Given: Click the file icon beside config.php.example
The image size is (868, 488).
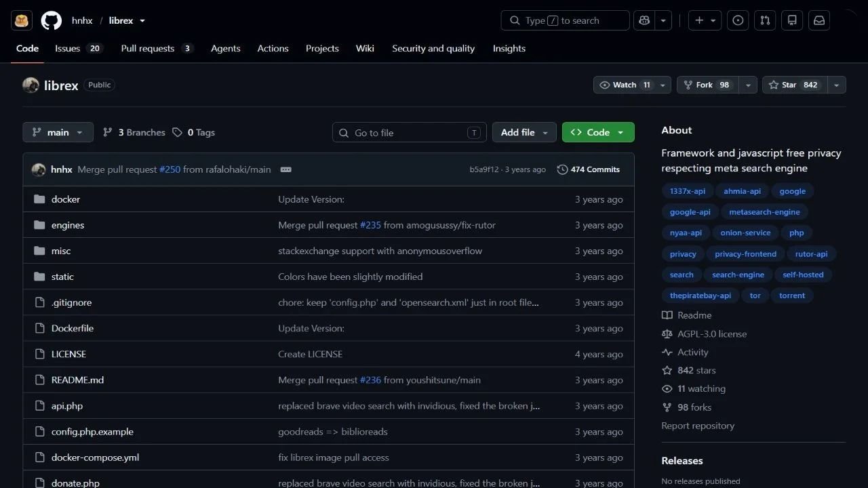Looking at the screenshot, I should (39, 431).
